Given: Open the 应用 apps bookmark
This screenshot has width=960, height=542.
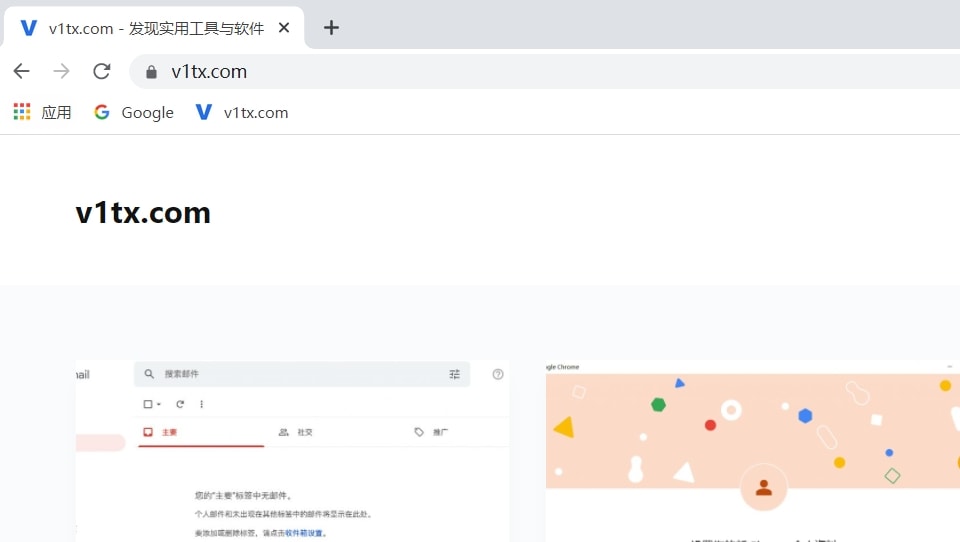Looking at the screenshot, I should coord(43,112).
